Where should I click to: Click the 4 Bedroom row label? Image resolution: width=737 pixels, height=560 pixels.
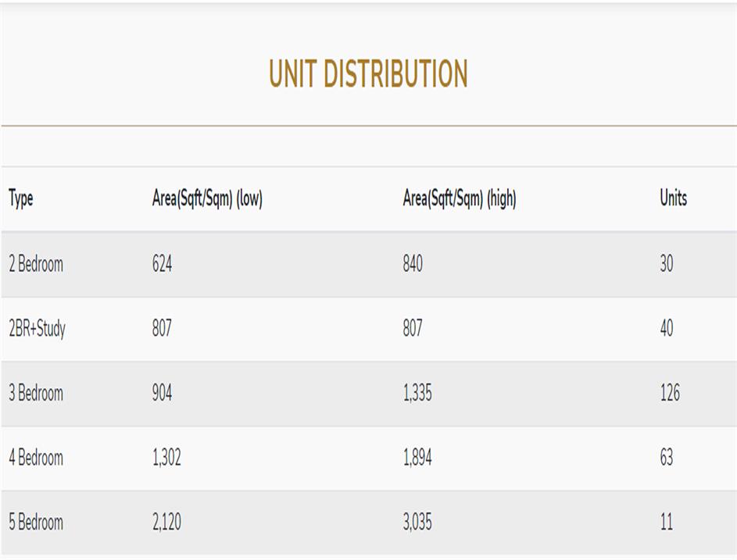tap(36, 457)
